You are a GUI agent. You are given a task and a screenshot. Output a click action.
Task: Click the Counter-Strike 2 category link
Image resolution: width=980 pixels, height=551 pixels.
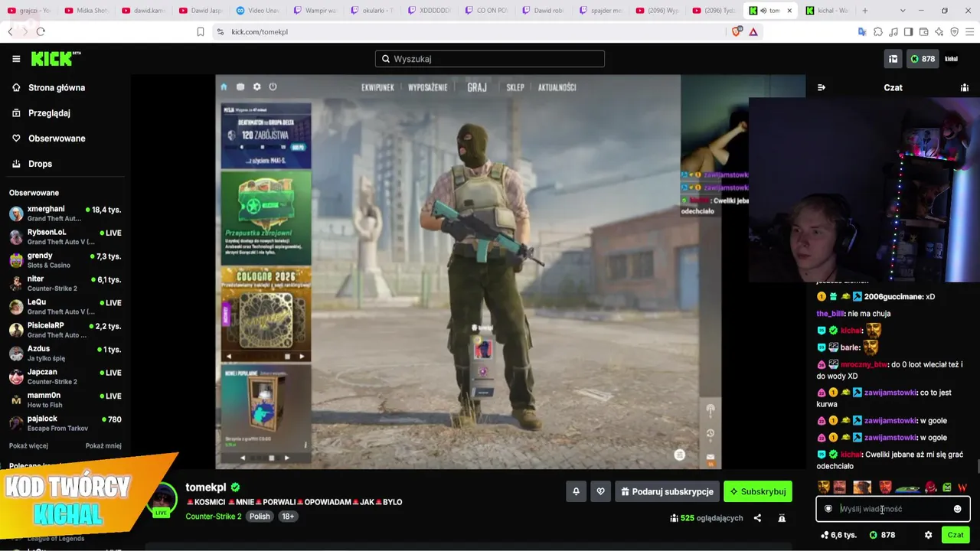(214, 517)
